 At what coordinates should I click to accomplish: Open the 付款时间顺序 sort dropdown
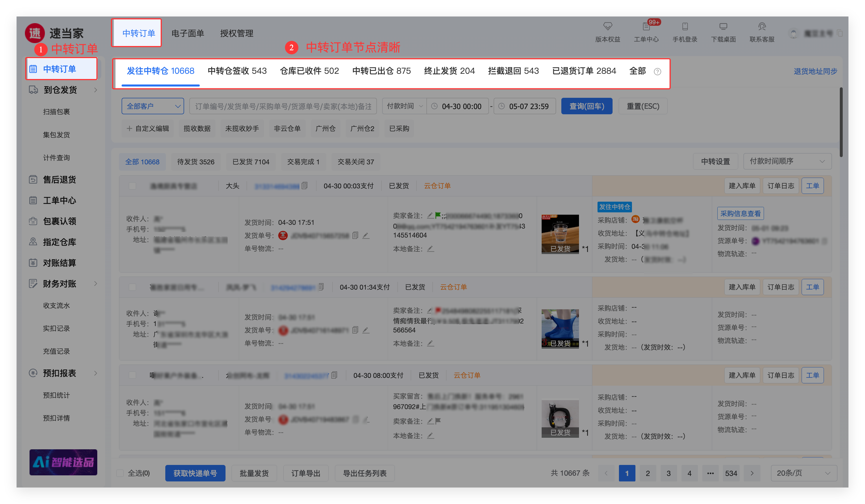[x=787, y=161]
